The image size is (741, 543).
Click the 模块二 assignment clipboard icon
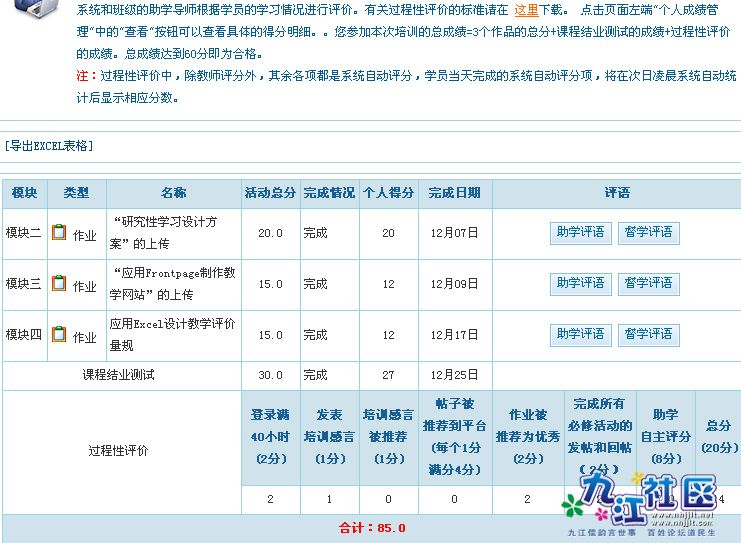59,232
